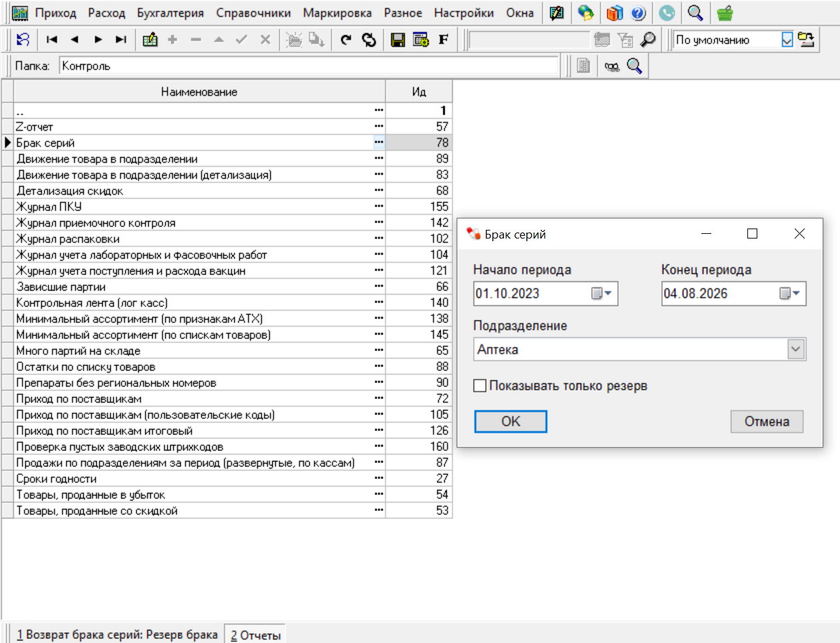
Task: Sort by the Ид column header
Action: tap(419, 92)
